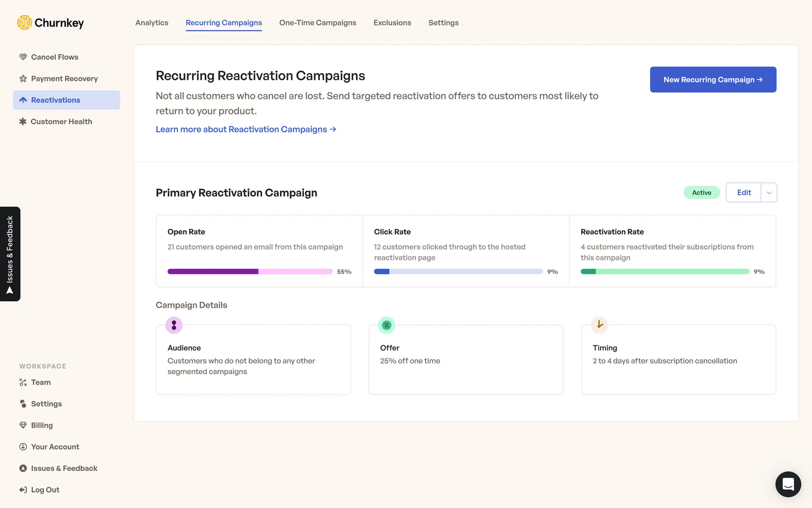812x508 pixels.
Task: Click the Cancel Flows heart icon
Action: click(x=23, y=57)
